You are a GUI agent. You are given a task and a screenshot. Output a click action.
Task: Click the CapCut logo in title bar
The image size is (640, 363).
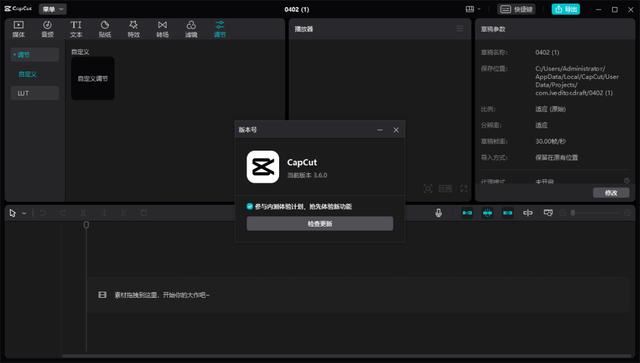tap(18, 9)
